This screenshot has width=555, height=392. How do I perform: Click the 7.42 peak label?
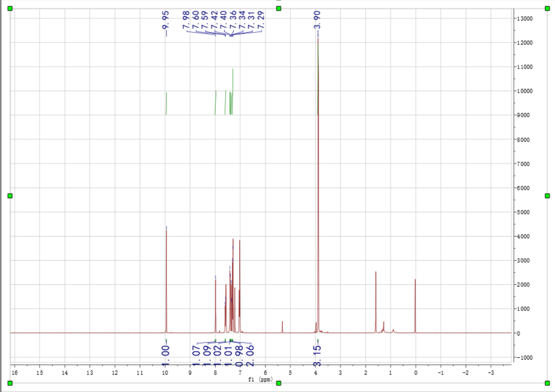[214, 20]
